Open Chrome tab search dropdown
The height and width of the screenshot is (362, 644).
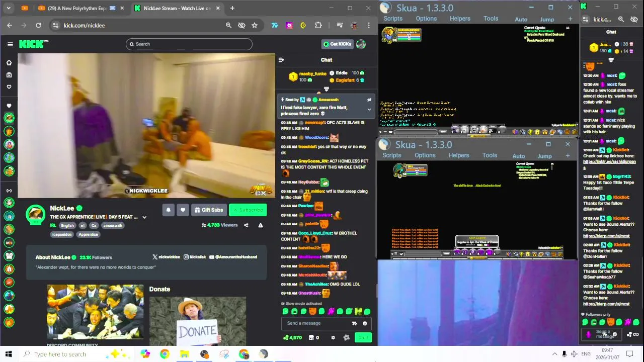pyautogui.click(x=9, y=8)
